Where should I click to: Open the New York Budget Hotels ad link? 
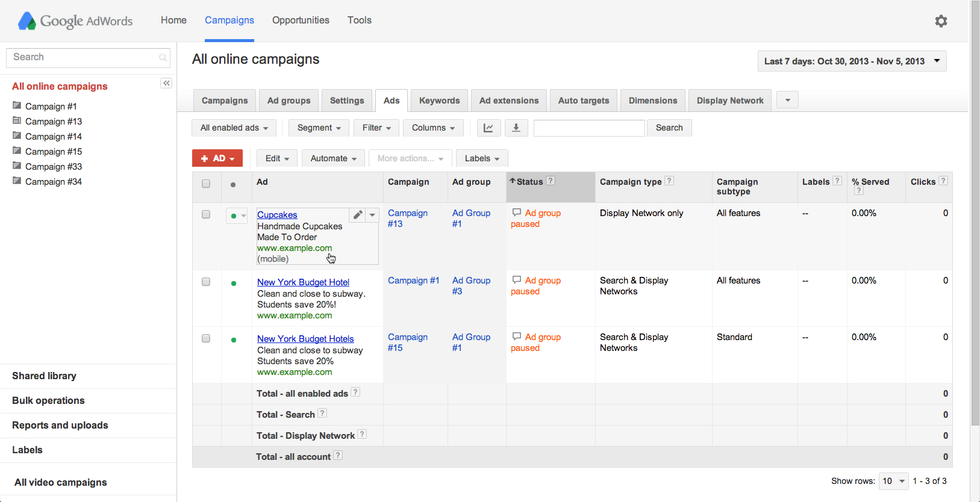pyautogui.click(x=305, y=339)
